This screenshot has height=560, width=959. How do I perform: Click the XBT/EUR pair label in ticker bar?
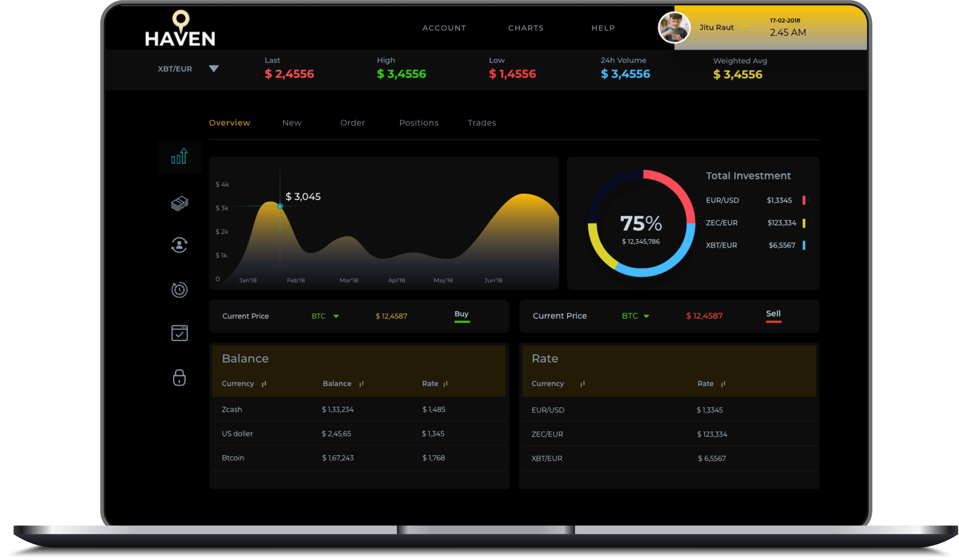pyautogui.click(x=175, y=69)
